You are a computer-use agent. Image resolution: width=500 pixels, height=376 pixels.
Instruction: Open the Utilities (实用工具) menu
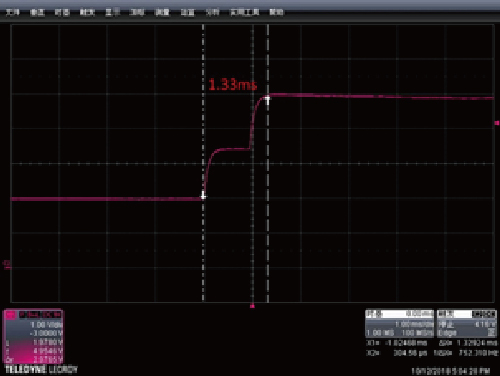coord(245,12)
